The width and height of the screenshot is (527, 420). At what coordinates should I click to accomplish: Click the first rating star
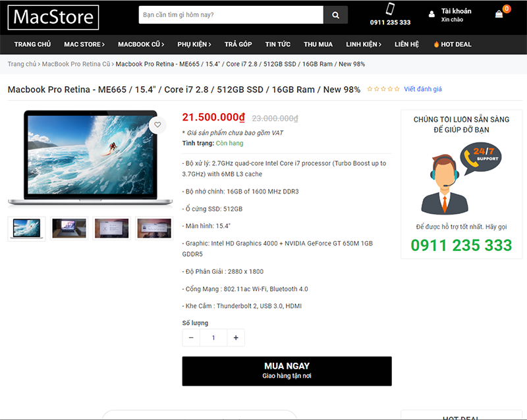(x=370, y=88)
